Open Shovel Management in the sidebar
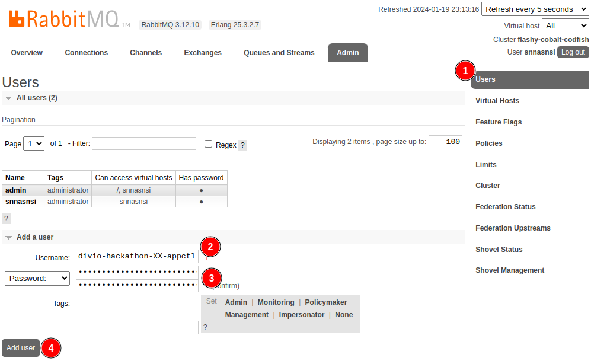The width and height of the screenshot is (591, 364). 510,270
